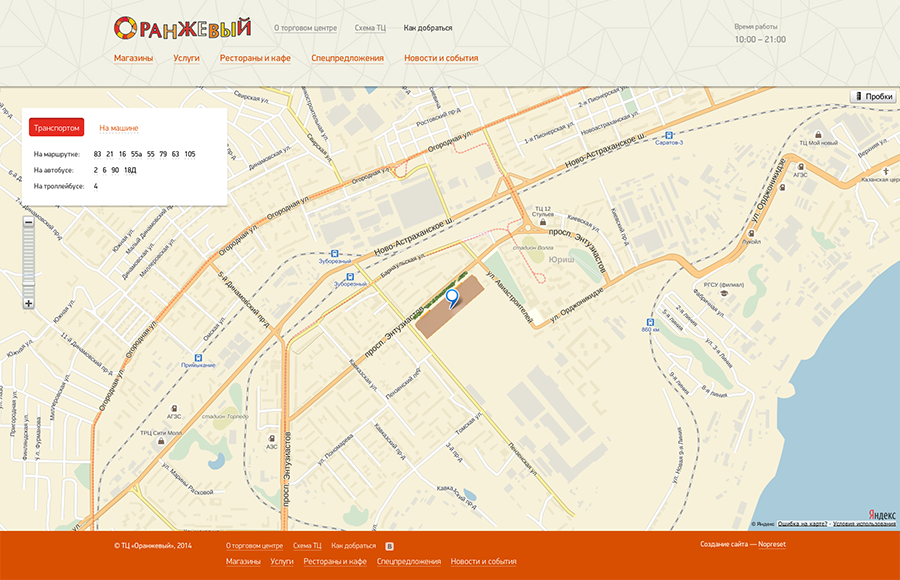Click the Прийшкание station icon
Screen dimensions: 900x580
click(x=198, y=357)
